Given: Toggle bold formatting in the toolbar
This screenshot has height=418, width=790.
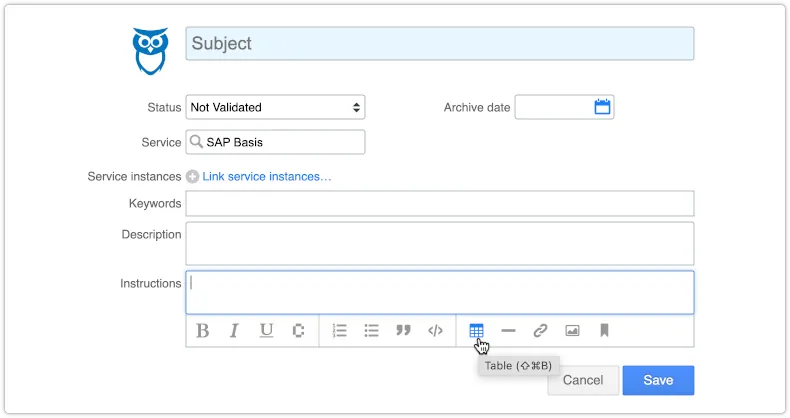Looking at the screenshot, I should 203,331.
